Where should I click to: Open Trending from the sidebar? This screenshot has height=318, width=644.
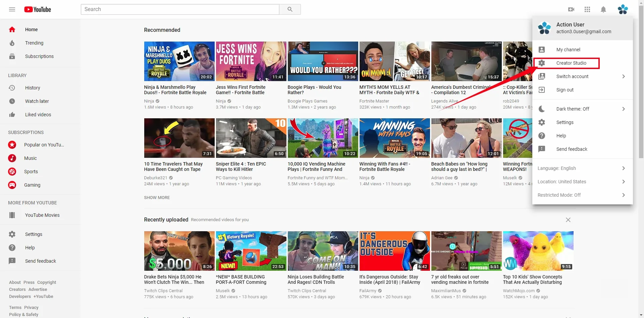(x=40, y=43)
